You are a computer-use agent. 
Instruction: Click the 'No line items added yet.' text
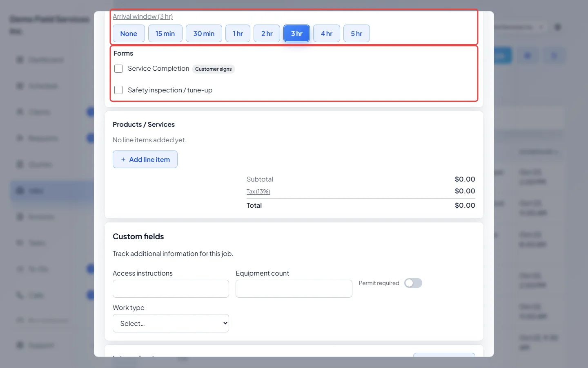coord(149,140)
